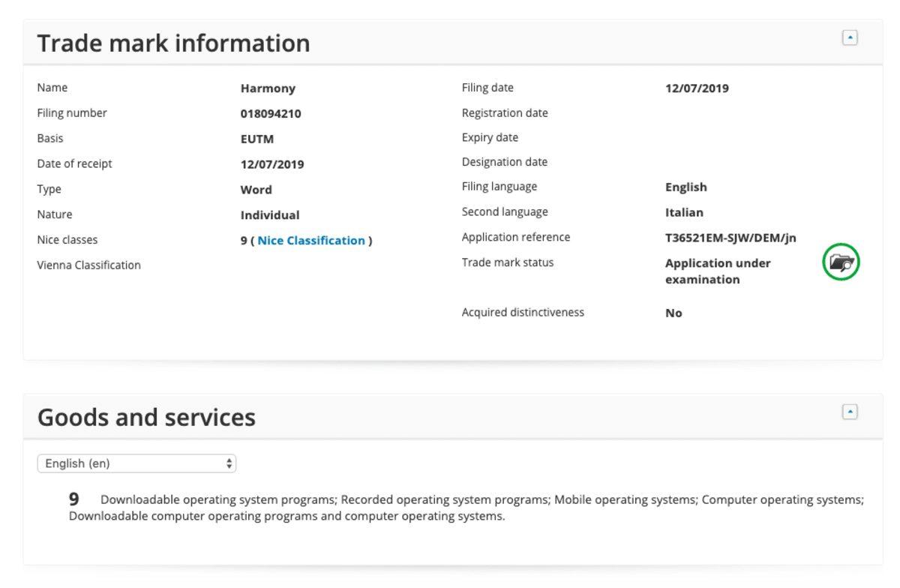Collapse the Goods and services section

850,412
